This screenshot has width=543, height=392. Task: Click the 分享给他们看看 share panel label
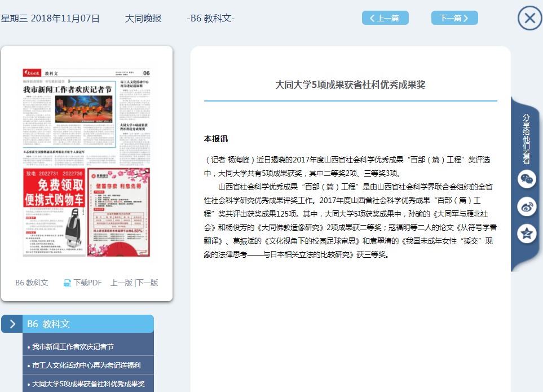tap(527, 139)
